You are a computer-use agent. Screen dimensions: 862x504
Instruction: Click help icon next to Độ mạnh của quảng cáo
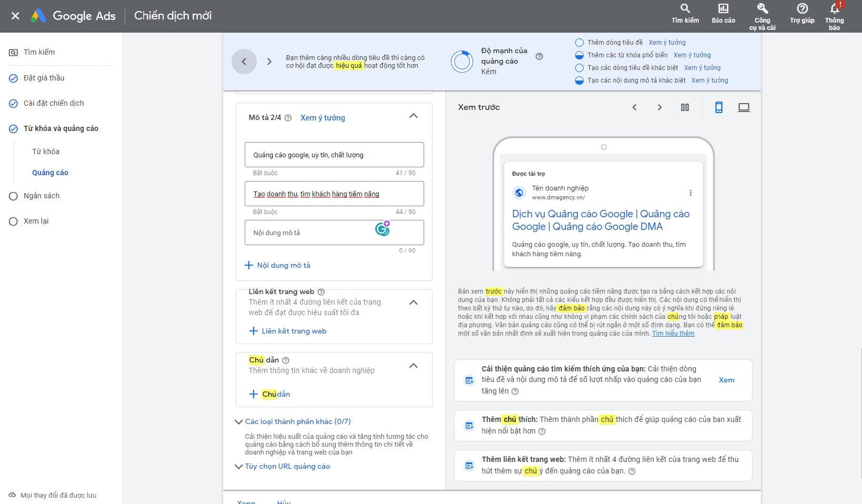pos(539,56)
